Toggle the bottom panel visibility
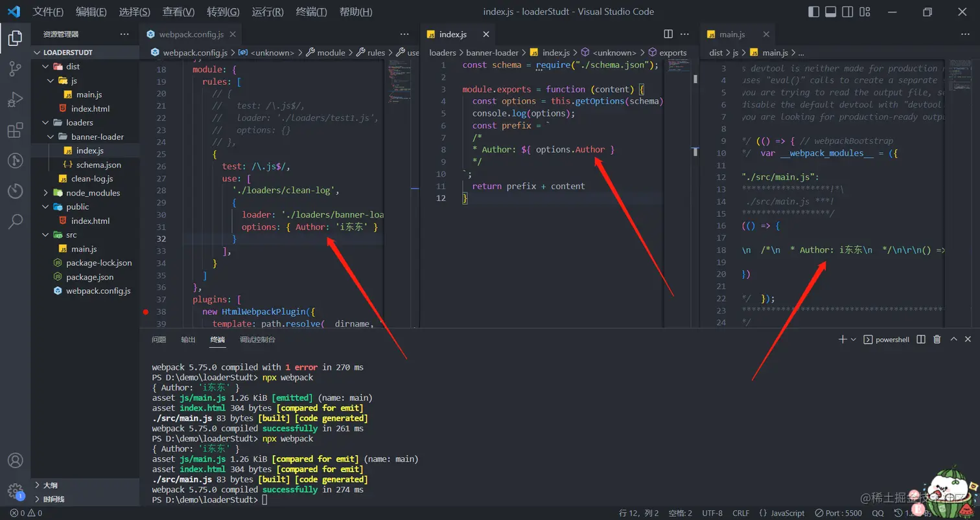This screenshot has width=980, height=520. 830,12
